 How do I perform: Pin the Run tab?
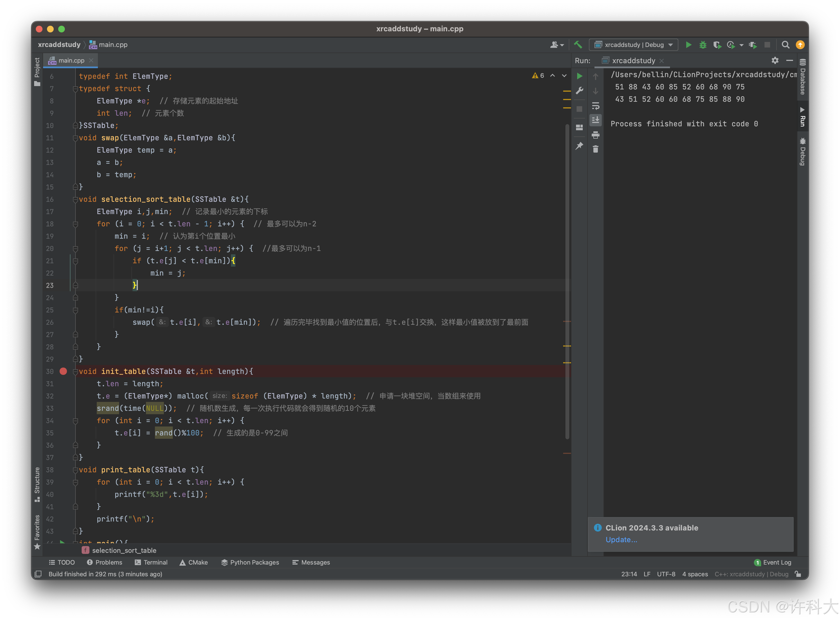coord(579,146)
